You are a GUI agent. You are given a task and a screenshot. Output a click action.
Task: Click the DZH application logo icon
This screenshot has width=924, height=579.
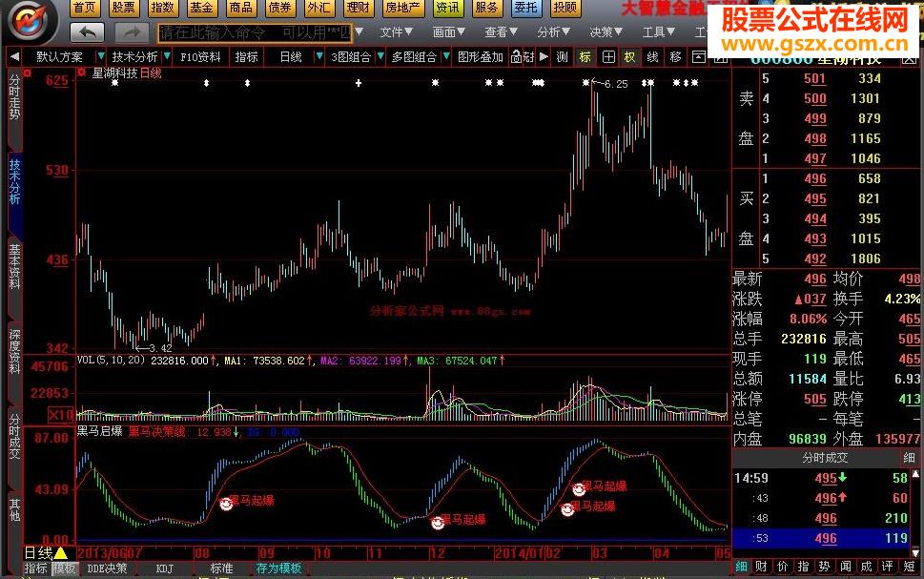point(30,22)
